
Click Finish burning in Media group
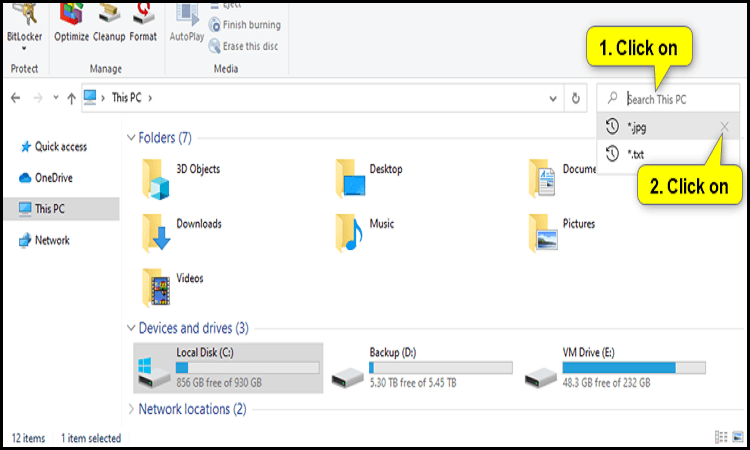tap(244, 24)
